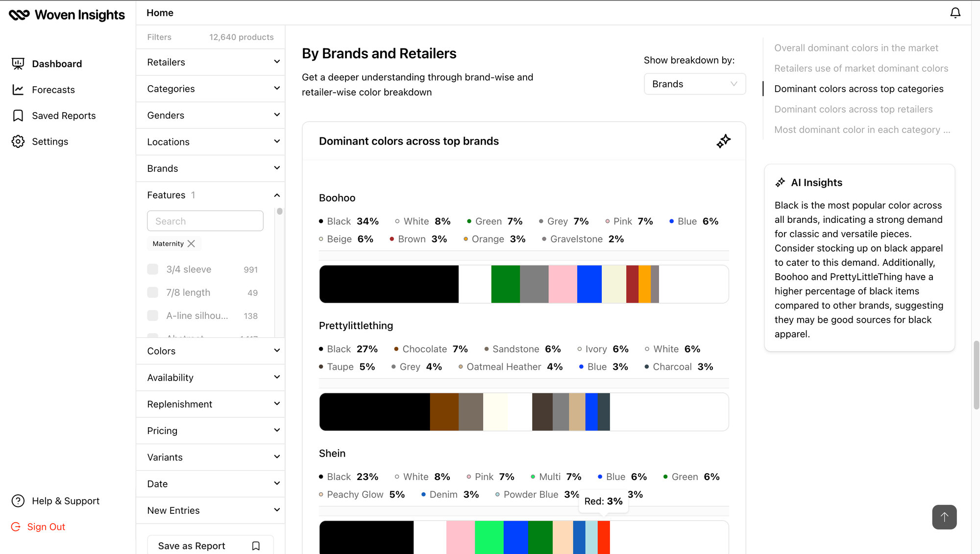The image size is (980, 554).
Task: Click the AI sparkle icon in chart header
Action: click(723, 141)
